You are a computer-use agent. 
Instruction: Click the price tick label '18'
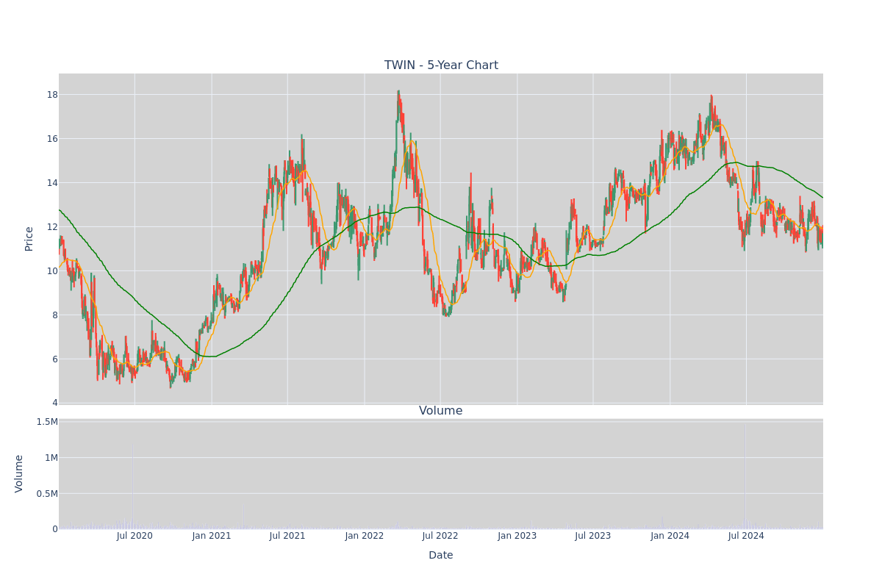click(x=52, y=95)
